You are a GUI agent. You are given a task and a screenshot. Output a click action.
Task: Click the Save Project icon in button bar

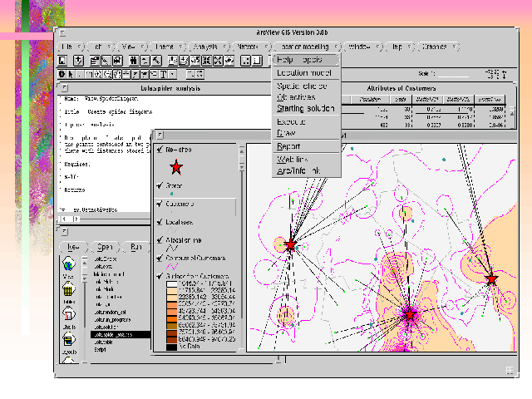62,61
